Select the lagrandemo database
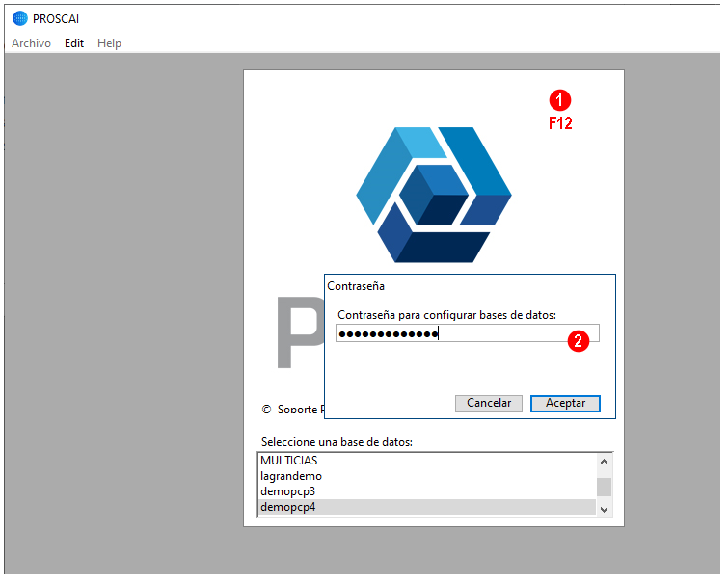This screenshot has width=728, height=583. (x=427, y=476)
